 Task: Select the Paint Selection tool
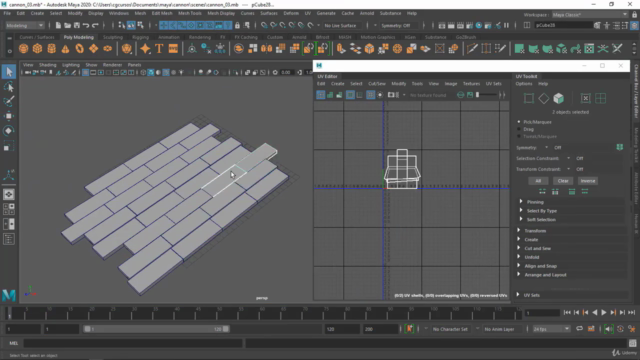9,101
